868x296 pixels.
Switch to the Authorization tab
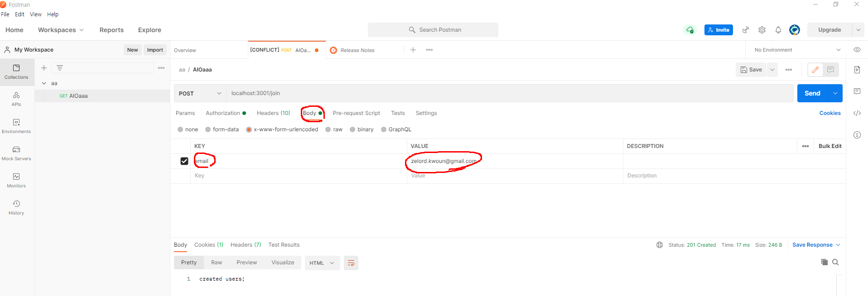(226, 113)
